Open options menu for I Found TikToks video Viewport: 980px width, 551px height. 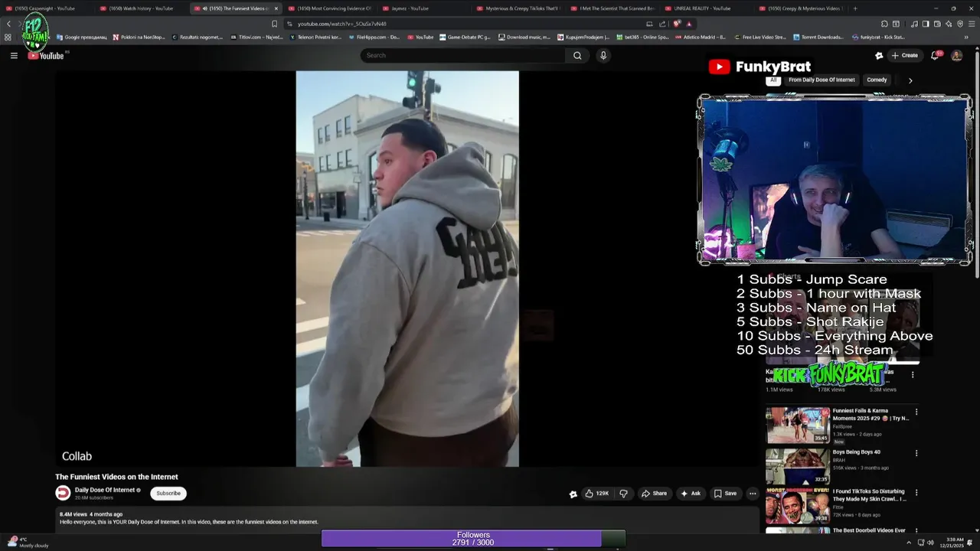point(916,493)
